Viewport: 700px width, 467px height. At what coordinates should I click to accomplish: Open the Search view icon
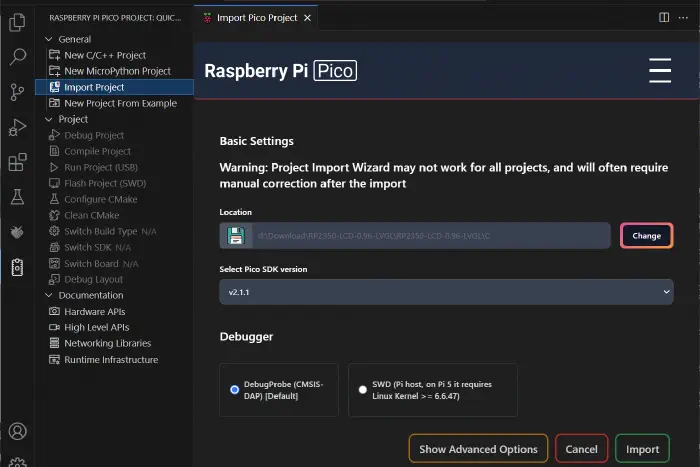pos(17,57)
